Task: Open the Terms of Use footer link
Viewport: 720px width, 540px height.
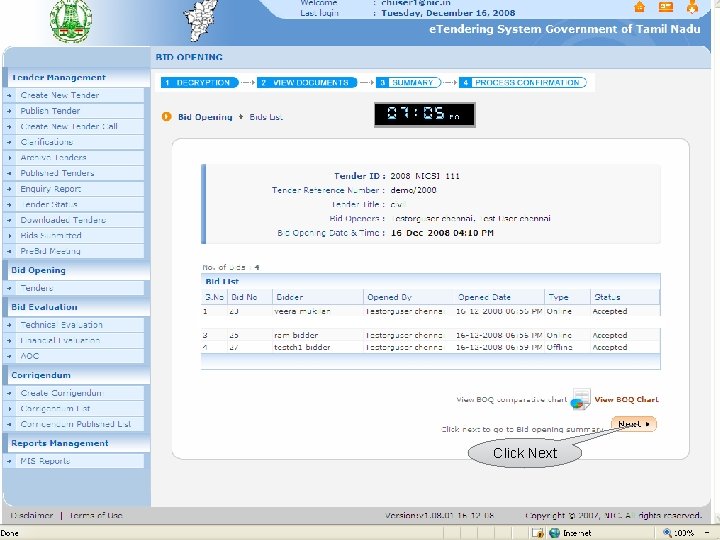Action: pyautogui.click(x=96, y=515)
